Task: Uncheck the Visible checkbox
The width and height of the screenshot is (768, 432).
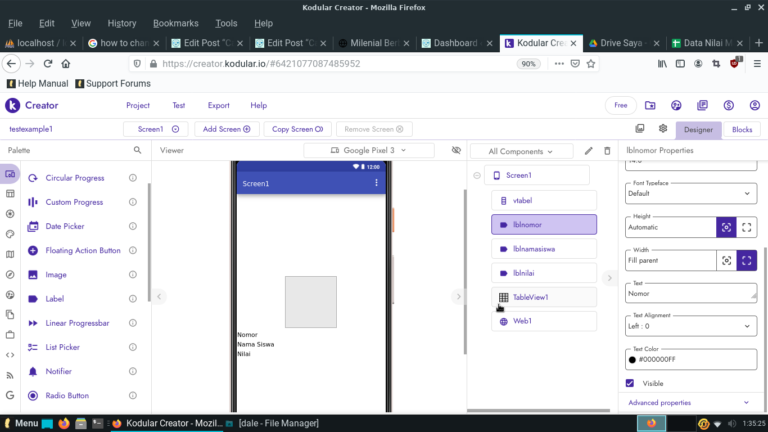Action: click(x=630, y=383)
